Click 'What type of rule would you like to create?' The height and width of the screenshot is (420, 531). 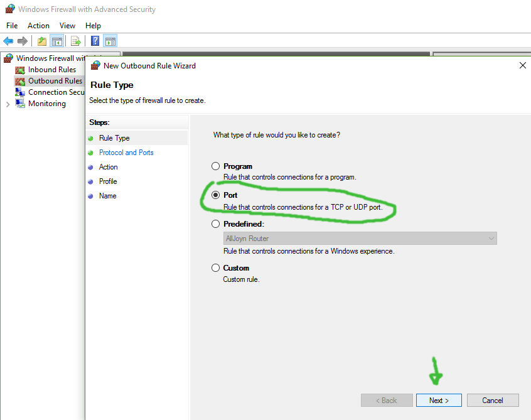[x=277, y=135]
